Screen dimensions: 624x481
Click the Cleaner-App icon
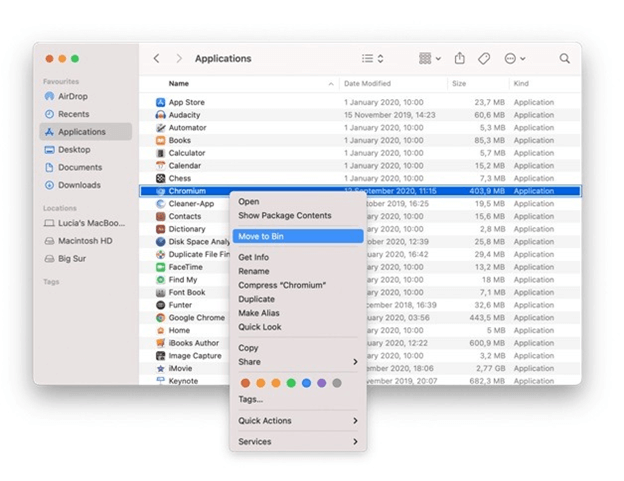coord(160,204)
